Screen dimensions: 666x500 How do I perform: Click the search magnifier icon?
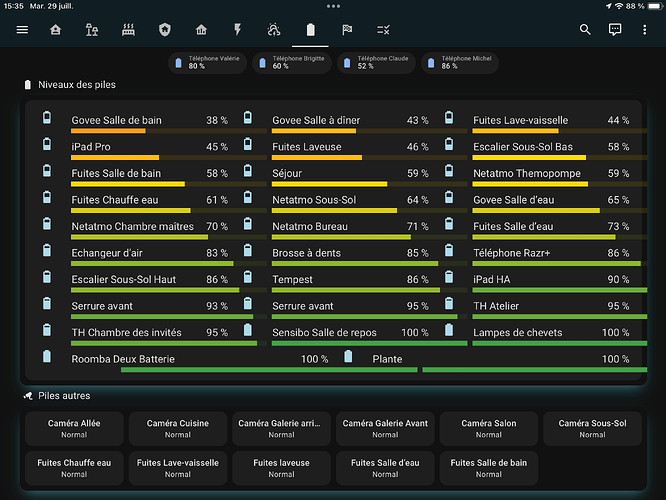tap(585, 30)
